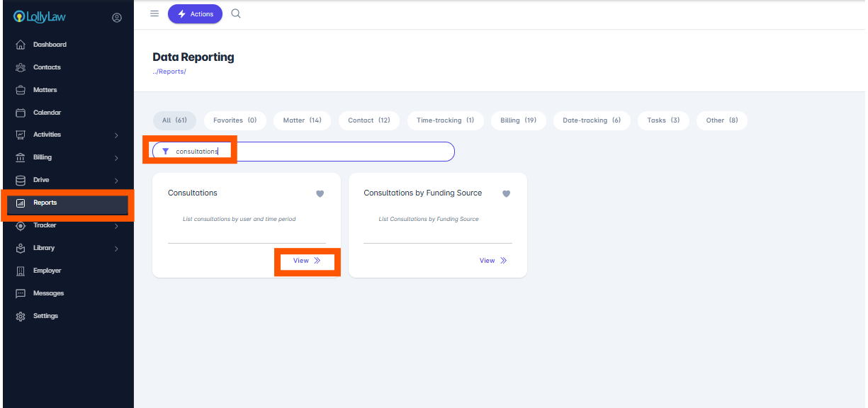This screenshot has height=408, width=868.
Task: Expand the Tracker submenu chevron
Action: click(x=116, y=226)
